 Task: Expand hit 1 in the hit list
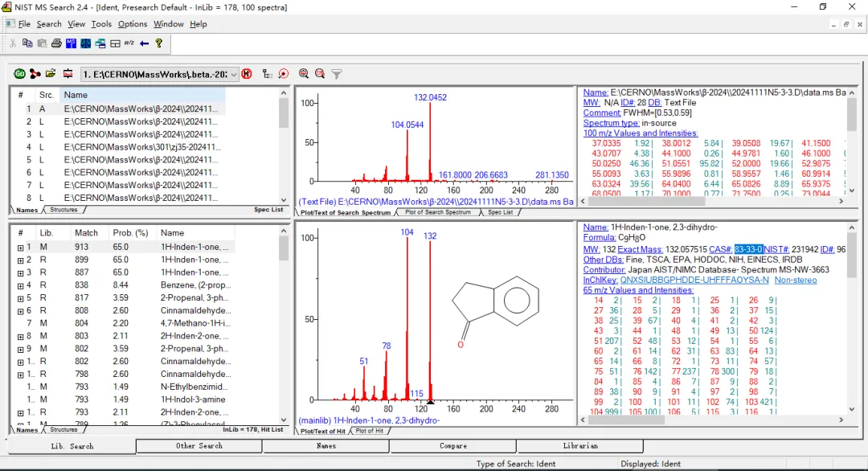pos(20,248)
